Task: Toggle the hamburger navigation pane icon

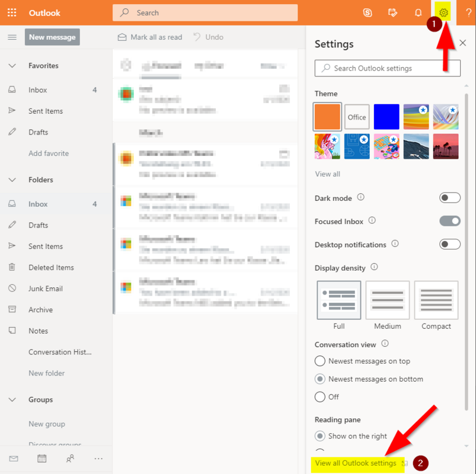Action: (x=12, y=37)
